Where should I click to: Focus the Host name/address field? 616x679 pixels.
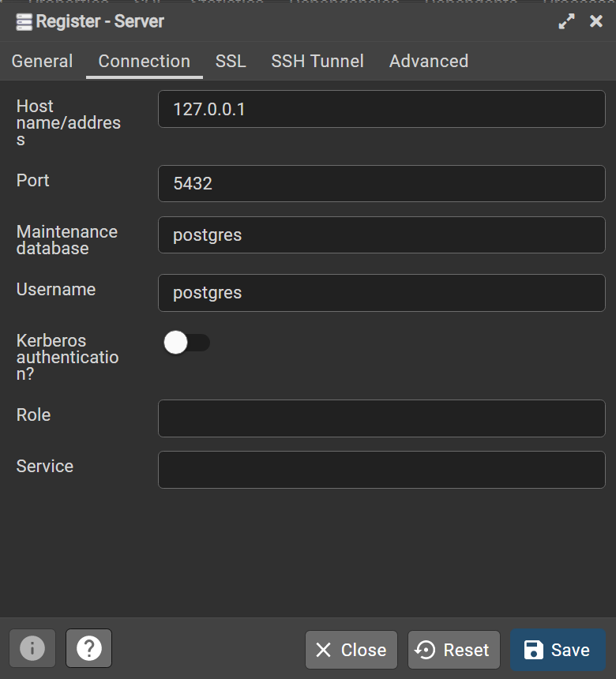381,109
